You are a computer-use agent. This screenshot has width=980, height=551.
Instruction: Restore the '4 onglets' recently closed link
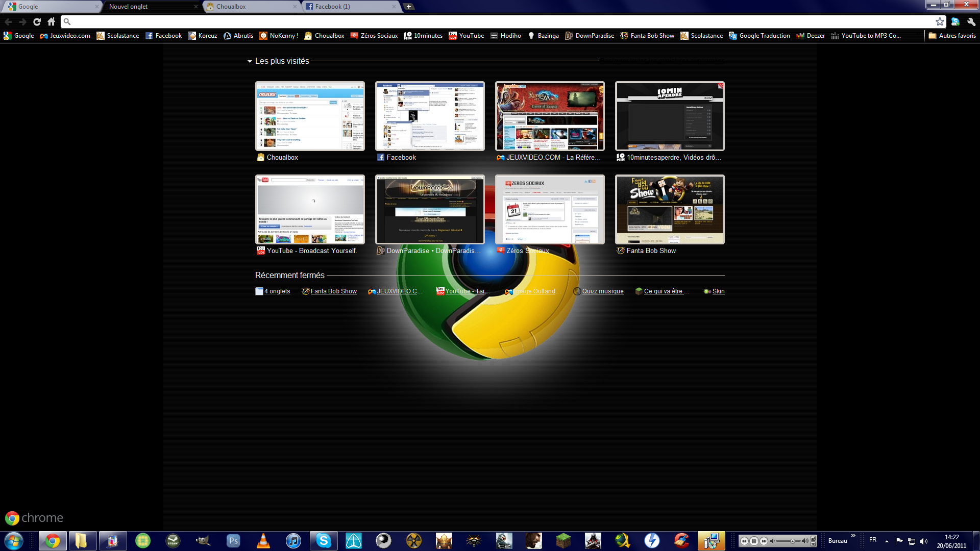tap(277, 291)
